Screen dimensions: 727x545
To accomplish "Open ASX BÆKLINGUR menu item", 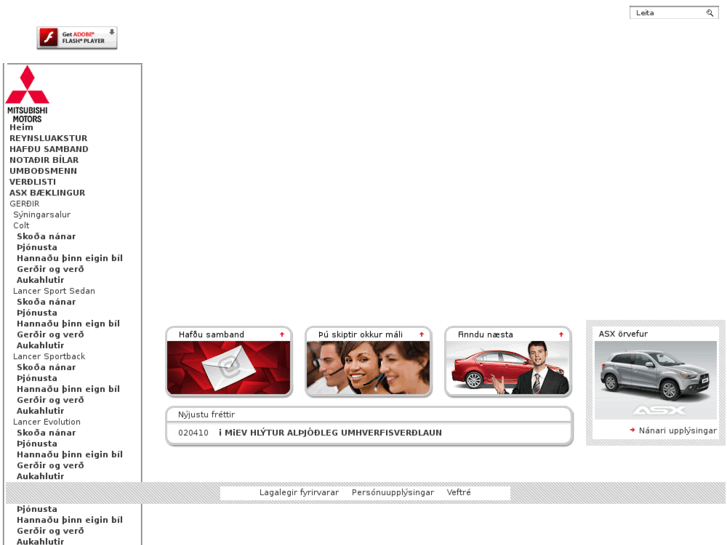I will point(47,193).
